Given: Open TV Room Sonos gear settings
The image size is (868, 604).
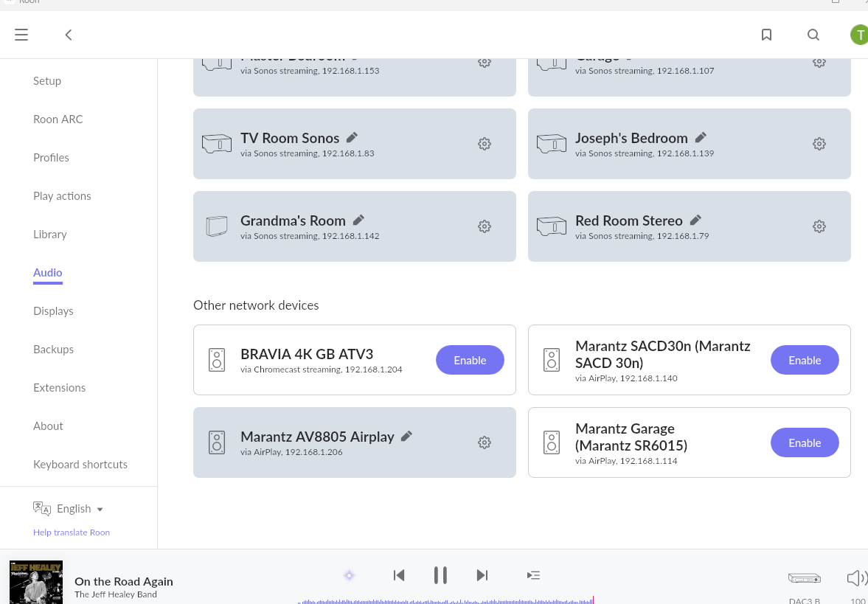Looking at the screenshot, I should pyautogui.click(x=485, y=144).
